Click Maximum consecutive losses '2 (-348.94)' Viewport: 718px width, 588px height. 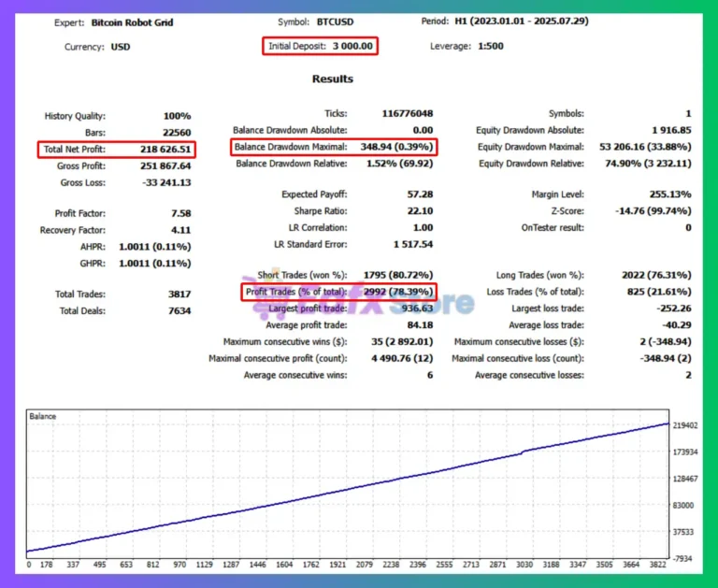tap(666, 341)
